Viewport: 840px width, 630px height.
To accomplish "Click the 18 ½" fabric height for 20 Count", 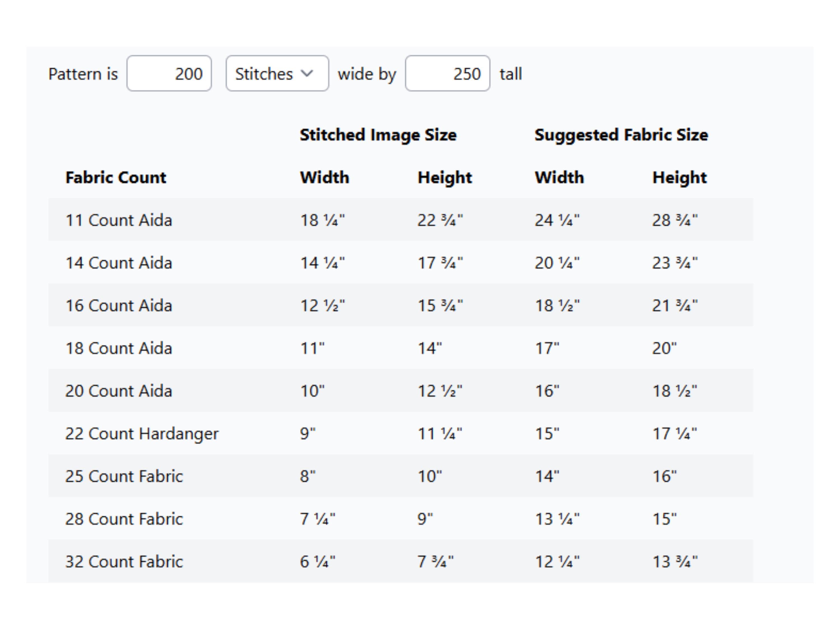I will [x=675, y=391].
